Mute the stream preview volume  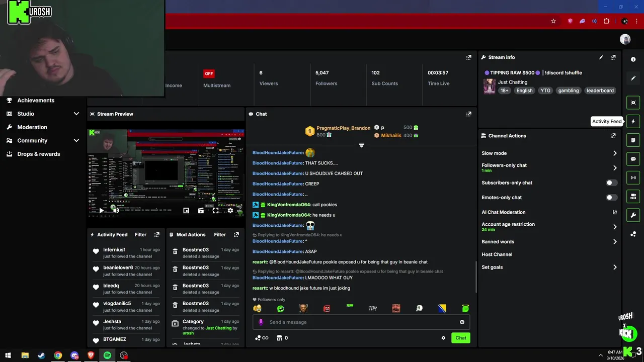click(116, 211)
